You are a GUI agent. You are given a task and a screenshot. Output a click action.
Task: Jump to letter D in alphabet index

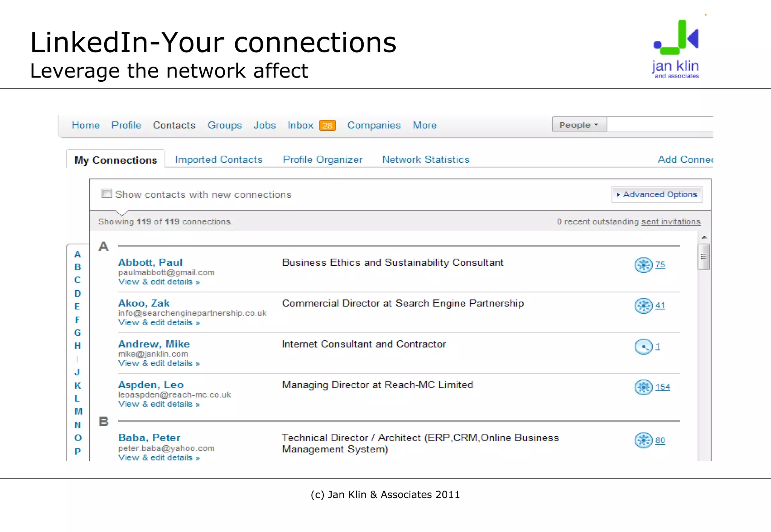(x=78, y=293)
